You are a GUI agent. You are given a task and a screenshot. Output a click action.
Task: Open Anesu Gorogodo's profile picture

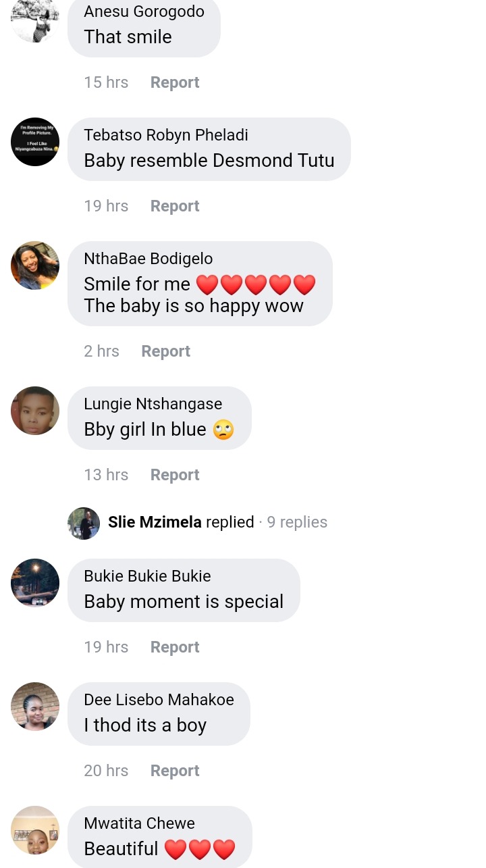click(35, 20)
